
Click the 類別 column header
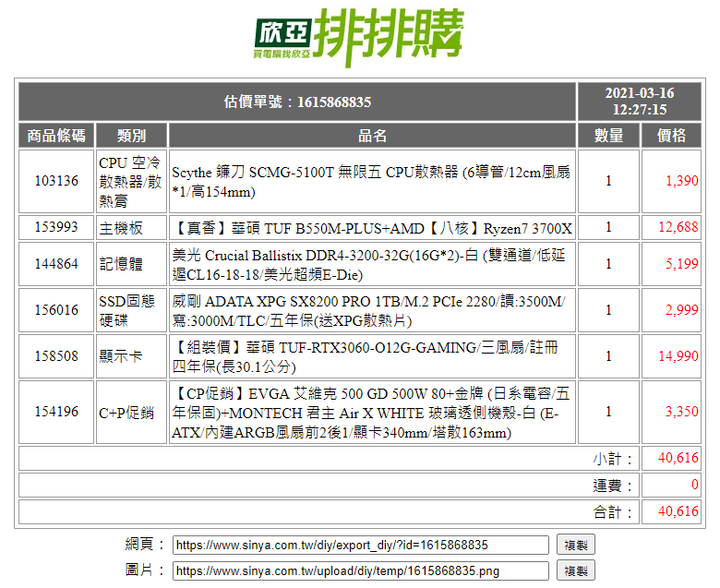click(x=131, y=135)
